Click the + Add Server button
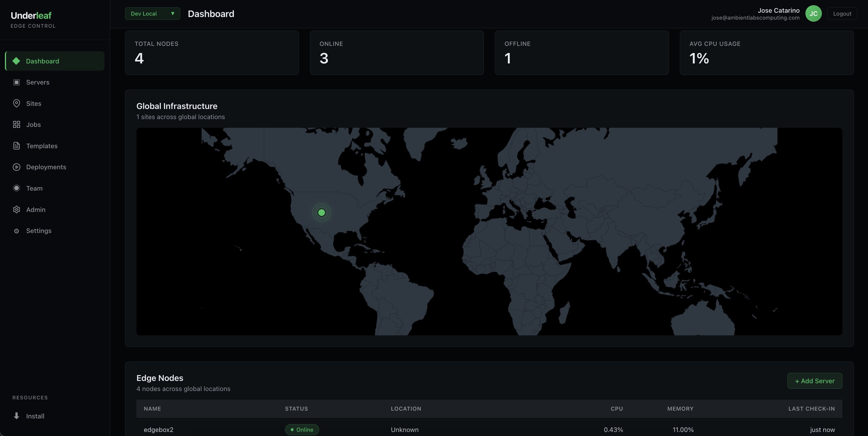Viewport: 868px width, 436px height. 814,381
